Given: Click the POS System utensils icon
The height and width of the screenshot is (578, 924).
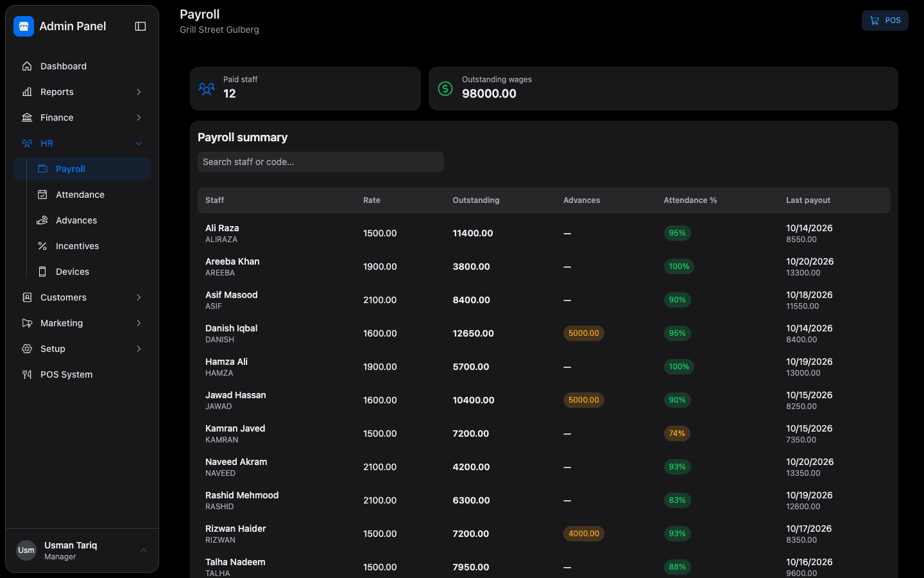Looking at the screenshot, I should (x=27, y=374).
